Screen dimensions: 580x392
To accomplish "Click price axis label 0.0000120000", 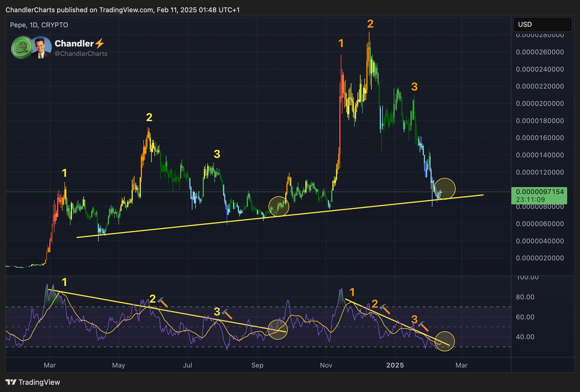I will (540, 172).
